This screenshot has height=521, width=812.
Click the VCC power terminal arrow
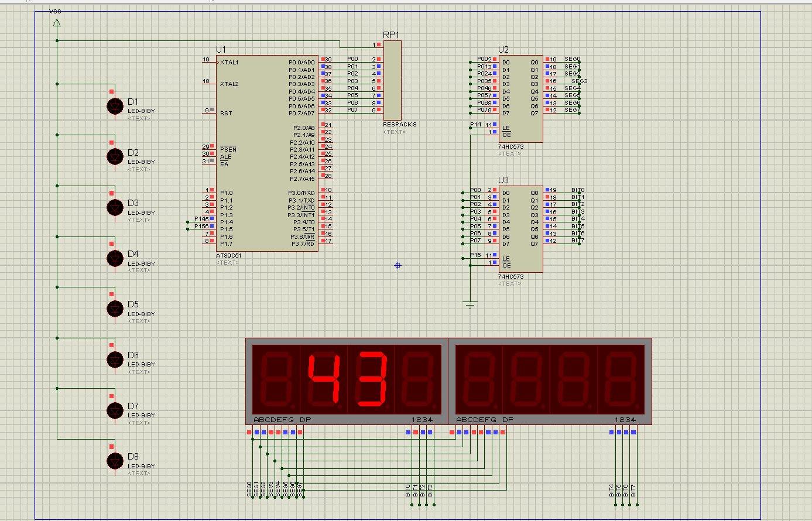point(57,23)
